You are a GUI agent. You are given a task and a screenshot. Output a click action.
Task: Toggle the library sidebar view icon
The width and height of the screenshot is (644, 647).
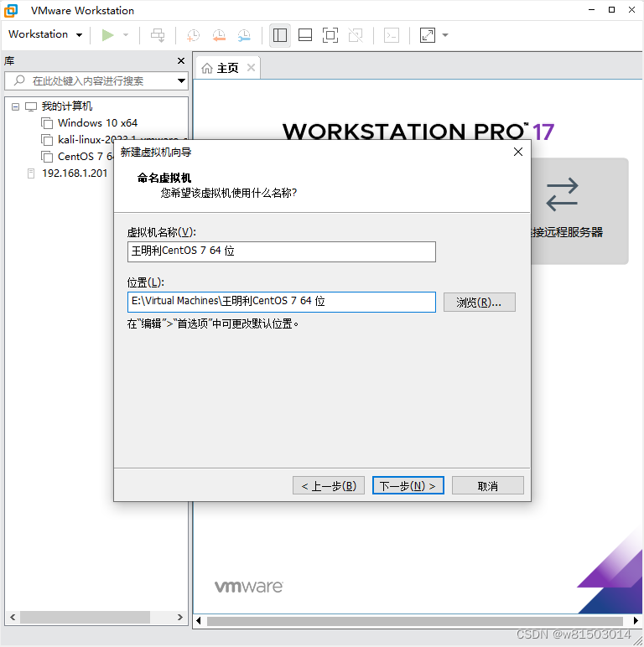pos(280,35)
